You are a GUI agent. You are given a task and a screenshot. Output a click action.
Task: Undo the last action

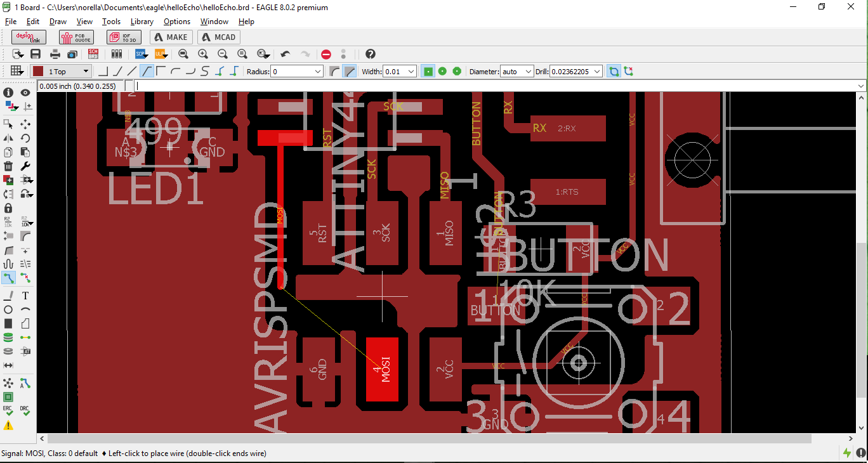286,55
